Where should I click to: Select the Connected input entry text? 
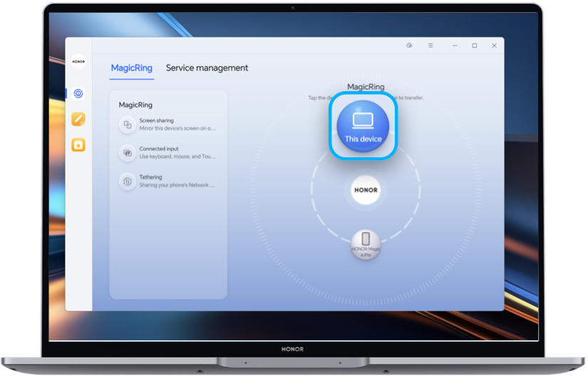(159, 149)
